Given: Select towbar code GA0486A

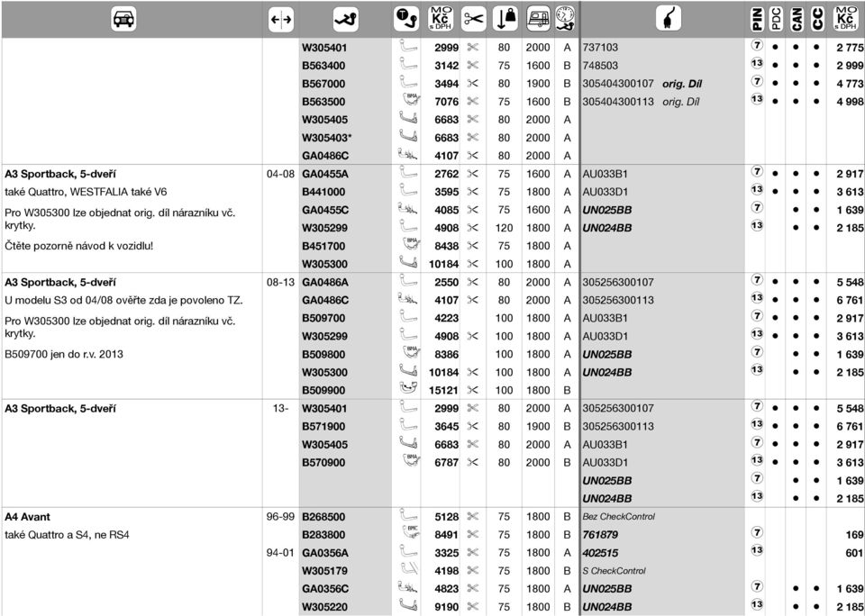Looking at the screenshot, I should 325,283.
